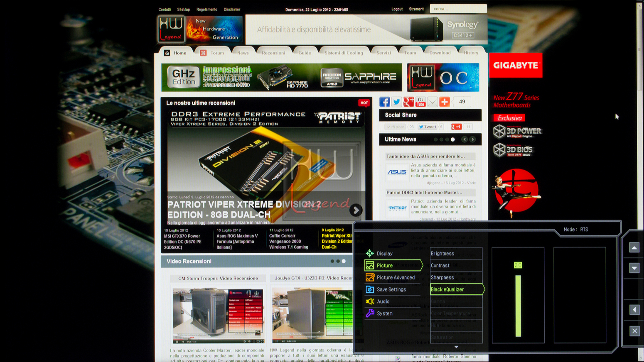Click the OSD left back arrow button
The width and height of the screenshot is (644, 362).
coord(634,310)
